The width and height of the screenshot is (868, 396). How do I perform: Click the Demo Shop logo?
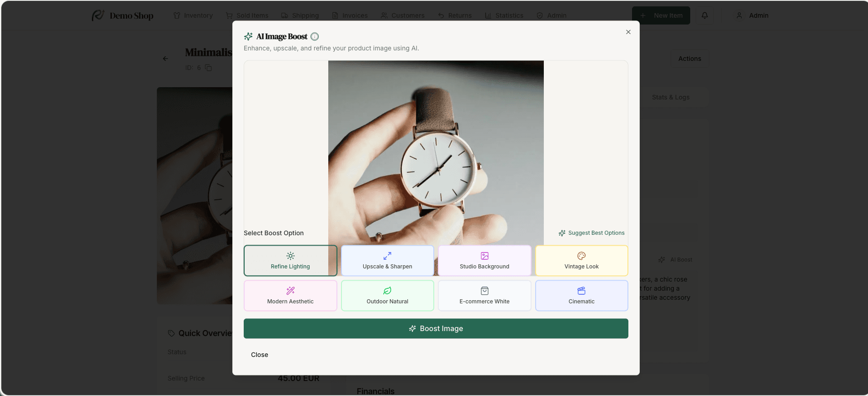click(122, 15)
